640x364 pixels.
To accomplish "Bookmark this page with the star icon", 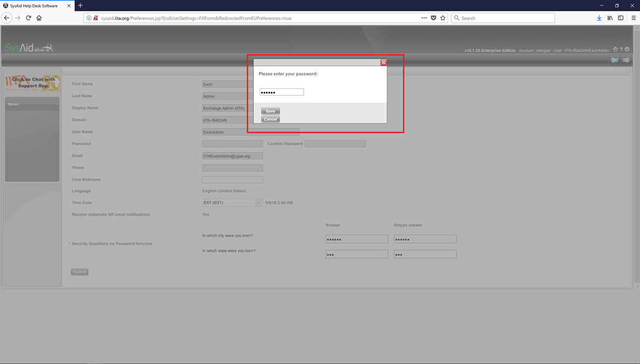I will [443, 17].
